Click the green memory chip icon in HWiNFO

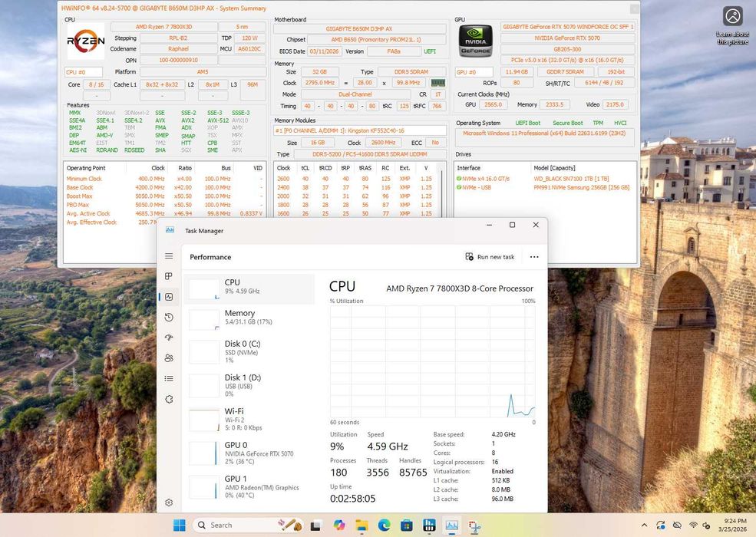coord(437,83)
